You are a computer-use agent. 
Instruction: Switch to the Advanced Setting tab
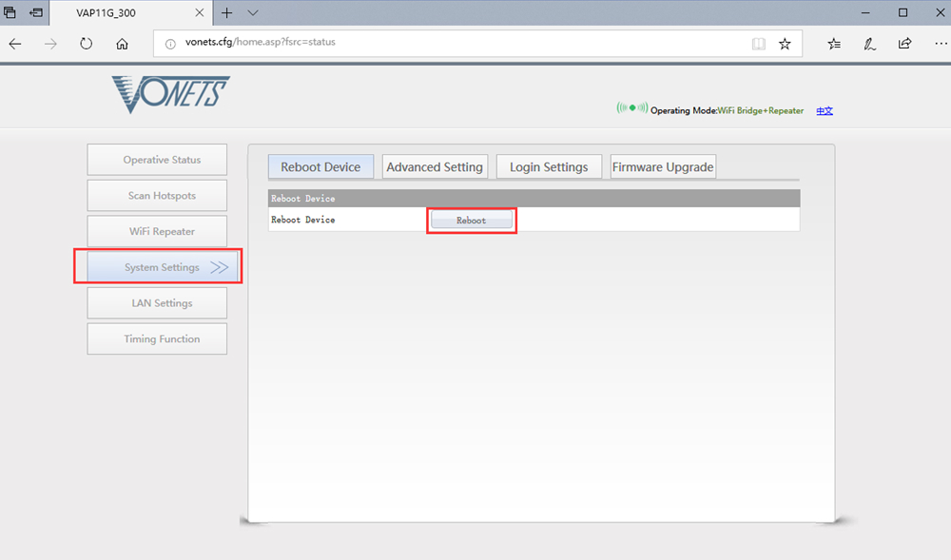435,166
